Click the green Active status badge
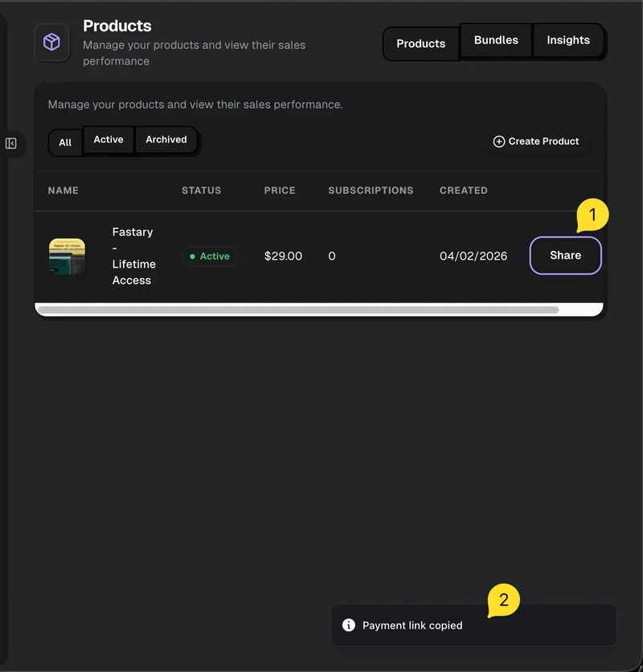 click(210, 256)
